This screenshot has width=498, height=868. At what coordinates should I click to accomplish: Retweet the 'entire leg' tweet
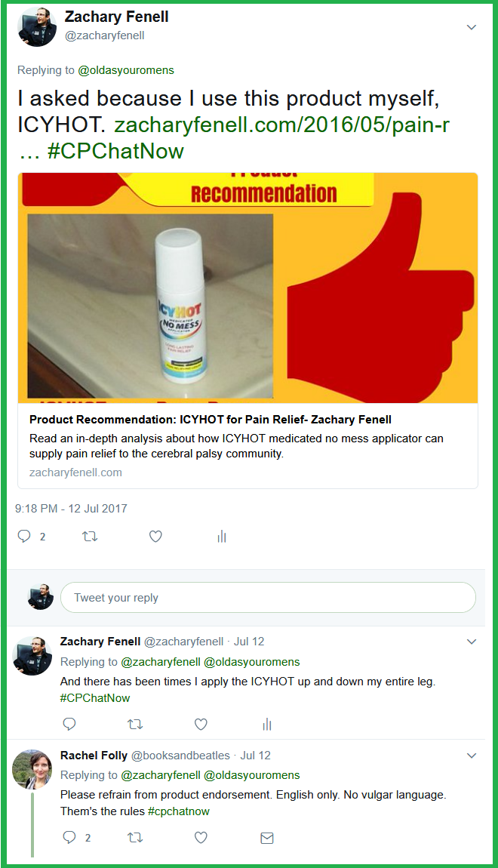tap(135, 724)
